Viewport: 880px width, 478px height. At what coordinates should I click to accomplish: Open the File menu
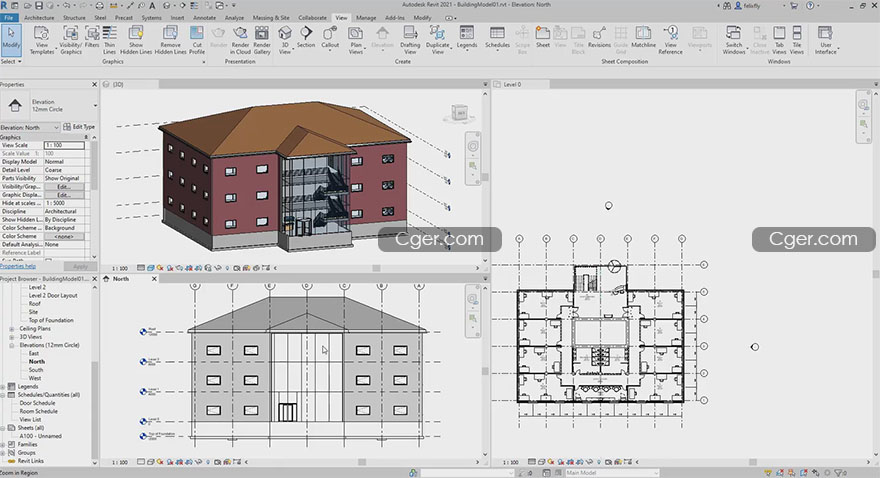(x=9, y=17)
